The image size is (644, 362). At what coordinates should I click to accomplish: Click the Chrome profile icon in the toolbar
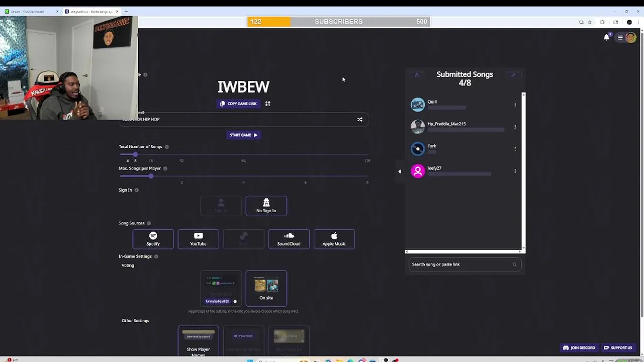pos(629,22)
